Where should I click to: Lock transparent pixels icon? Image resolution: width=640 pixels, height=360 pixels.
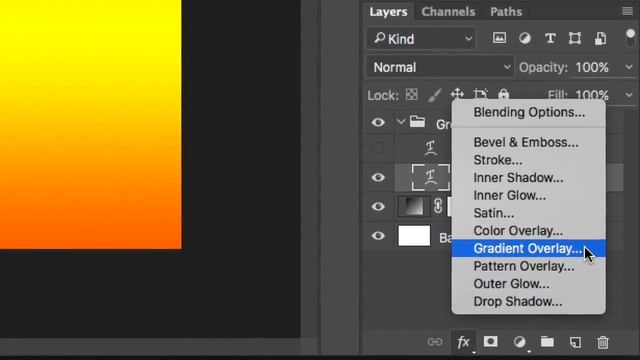(411, 95)
